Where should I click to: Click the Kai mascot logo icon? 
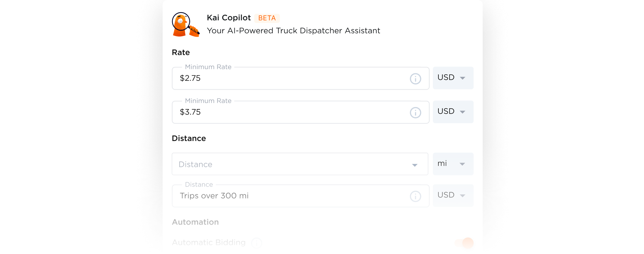(185, 25)
